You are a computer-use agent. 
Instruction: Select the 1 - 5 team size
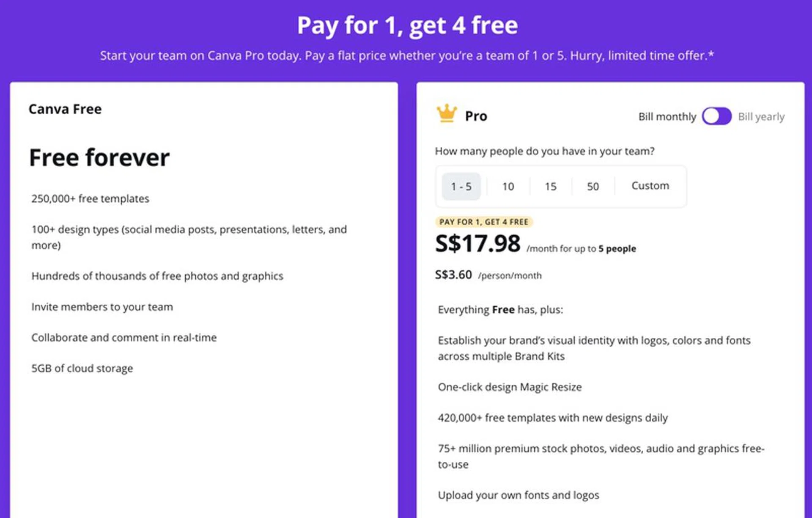[x=461, y=186]
